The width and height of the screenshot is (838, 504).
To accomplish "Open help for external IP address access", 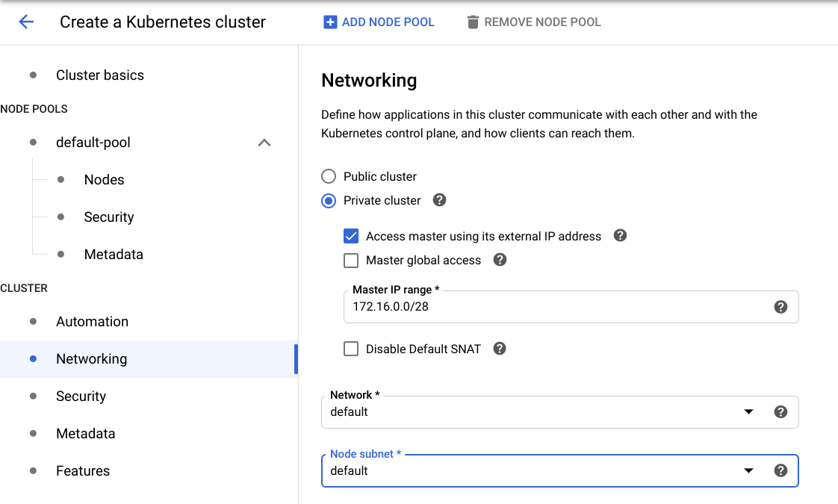I will coord(620,236).
